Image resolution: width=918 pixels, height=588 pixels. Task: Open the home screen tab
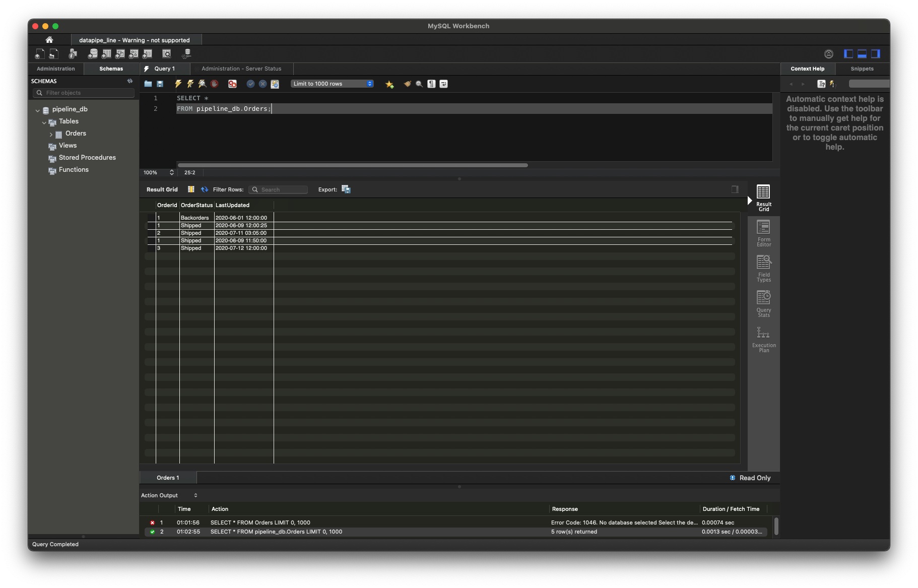point(49,40)
